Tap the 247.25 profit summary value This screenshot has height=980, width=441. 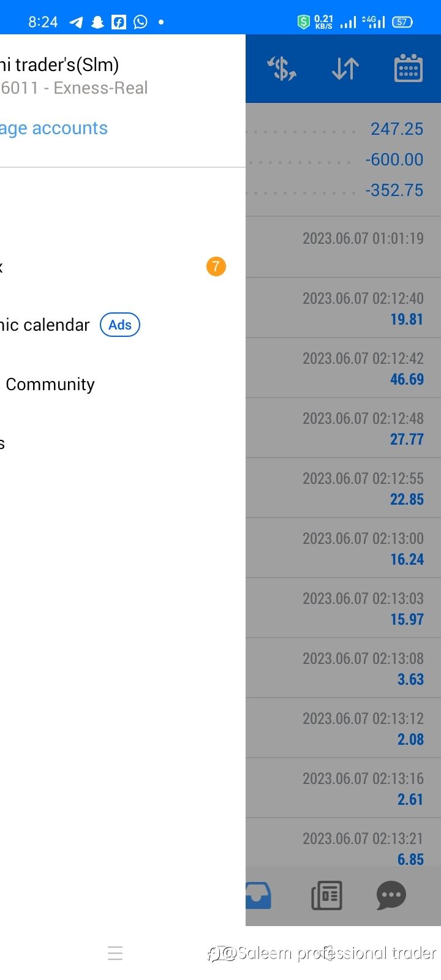(x=397, y=129)
